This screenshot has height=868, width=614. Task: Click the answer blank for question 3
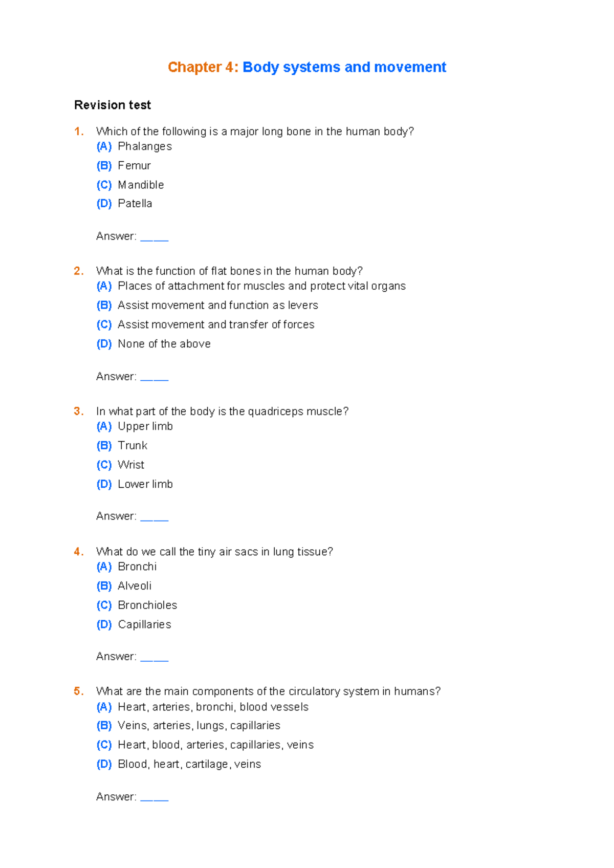[x=154, y=517]
